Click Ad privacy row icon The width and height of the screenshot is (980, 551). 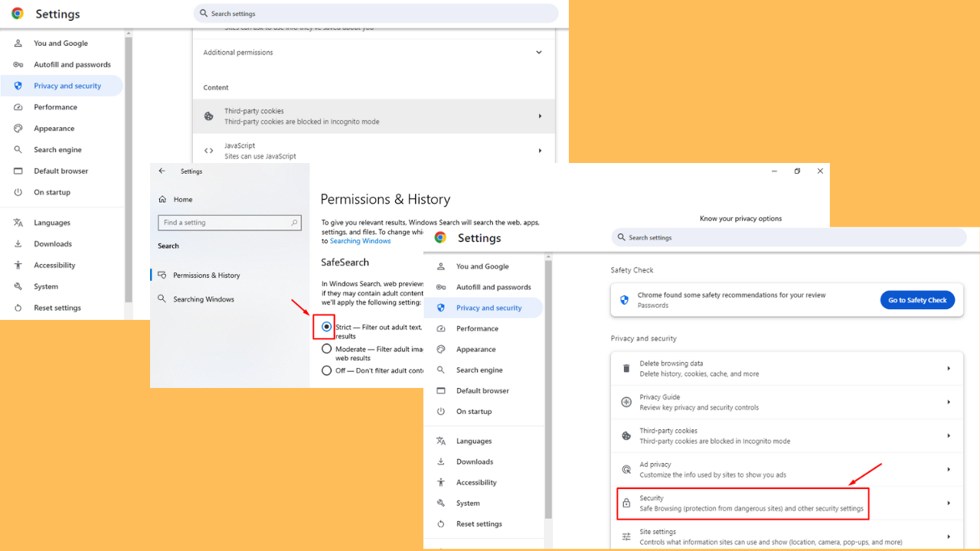(626, 469)
